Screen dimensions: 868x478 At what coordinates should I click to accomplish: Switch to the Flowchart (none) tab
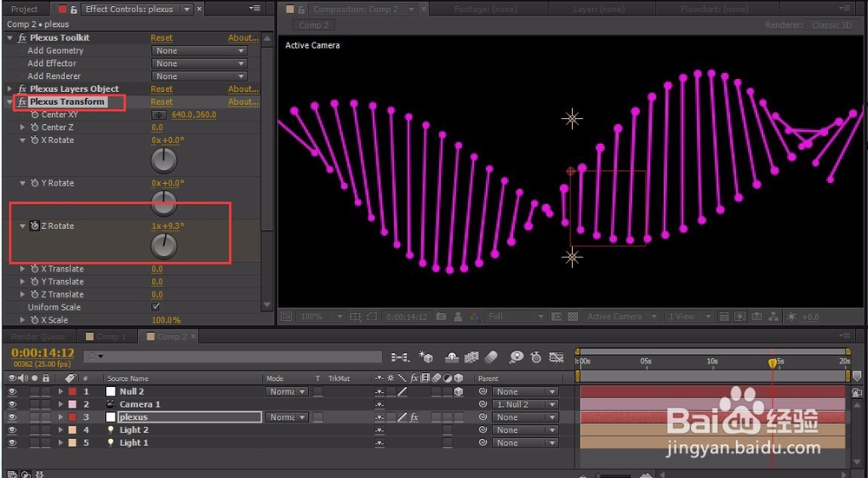(x=714, y=9)
